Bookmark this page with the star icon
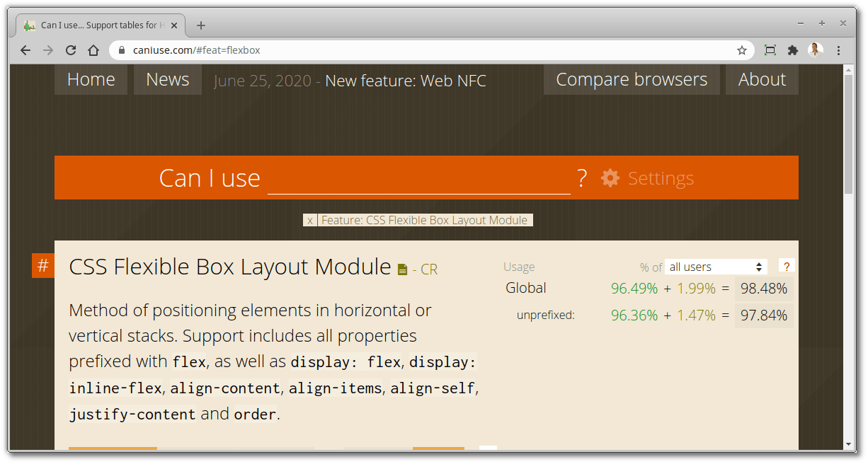The image size is (868, 464). 742,50
